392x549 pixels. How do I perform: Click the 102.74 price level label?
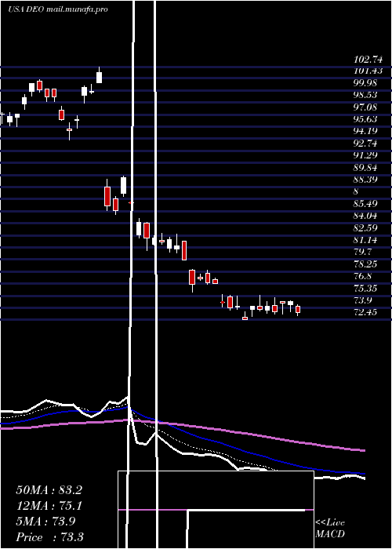click(368, 59)
